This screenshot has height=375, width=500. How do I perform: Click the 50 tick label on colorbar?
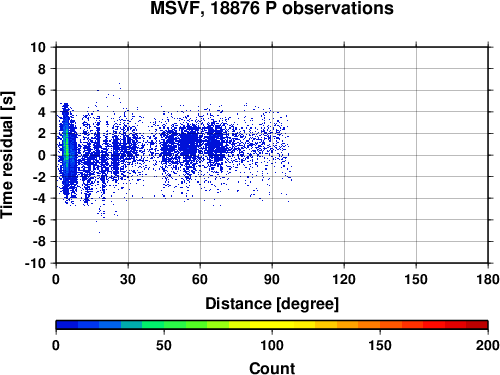pos(164,345)
